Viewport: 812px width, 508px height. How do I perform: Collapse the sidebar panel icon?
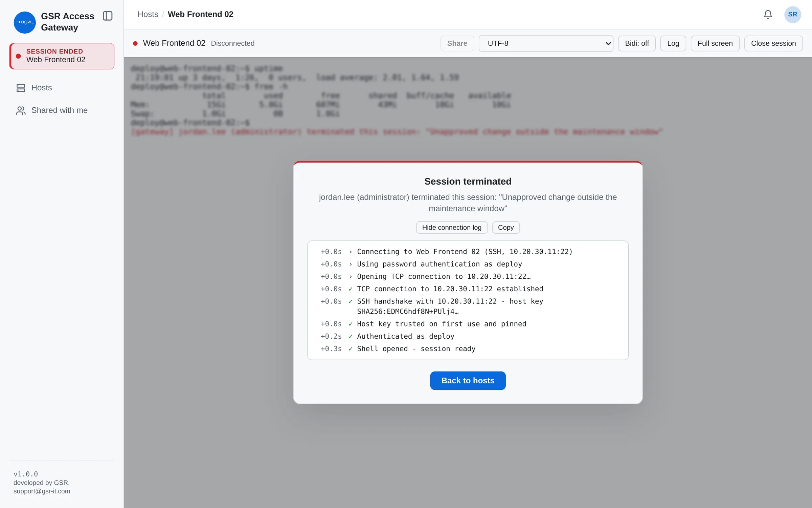coord(108,16)
